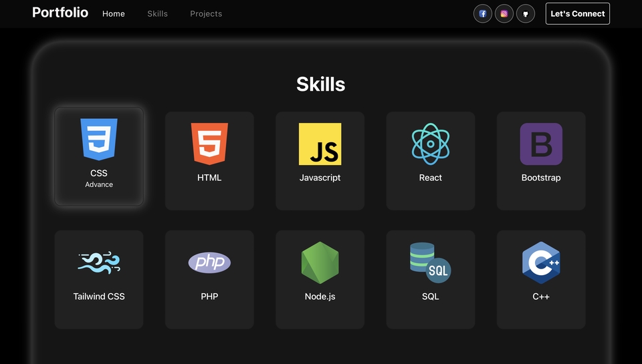Viewport: 642px width, 364px height.
Task: Click the Javascript label text
Action: click(320, 178)
